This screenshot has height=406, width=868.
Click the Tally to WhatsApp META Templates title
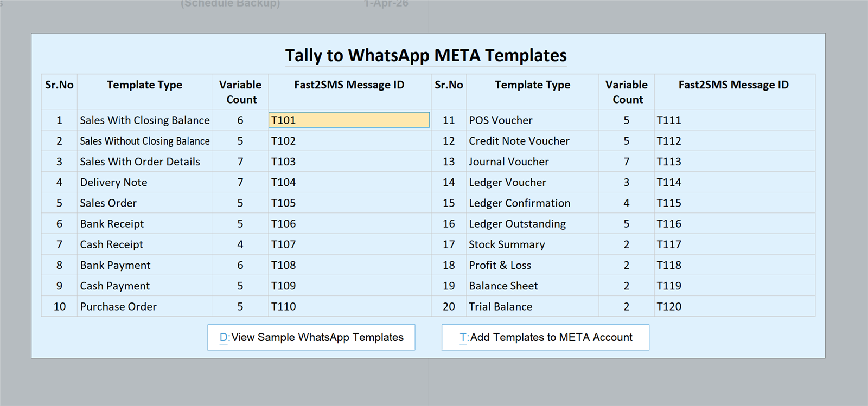coord(426,55)
